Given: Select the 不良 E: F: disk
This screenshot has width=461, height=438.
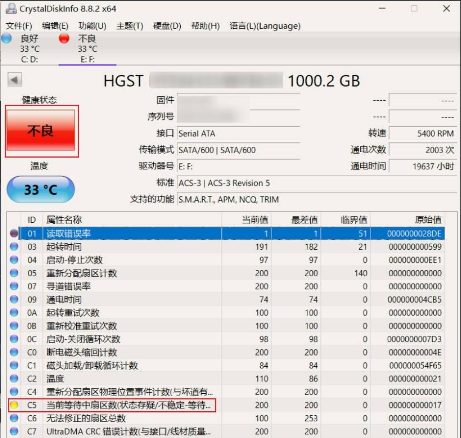Looking at the screenshot, I should (87, 49).
